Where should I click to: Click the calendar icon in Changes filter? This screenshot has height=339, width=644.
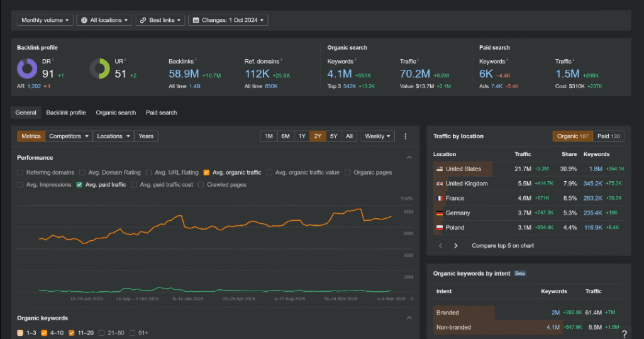(195, 20)
